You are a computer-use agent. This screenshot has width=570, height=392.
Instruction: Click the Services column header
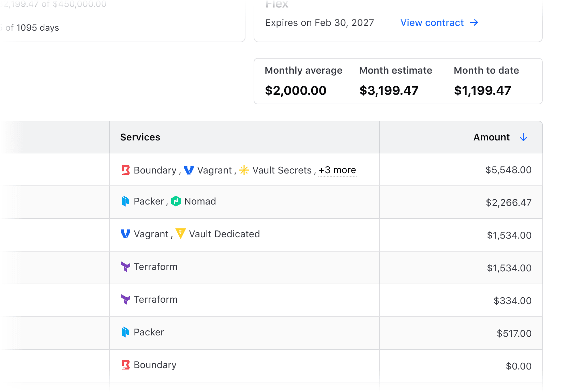(x=140, y=137)
